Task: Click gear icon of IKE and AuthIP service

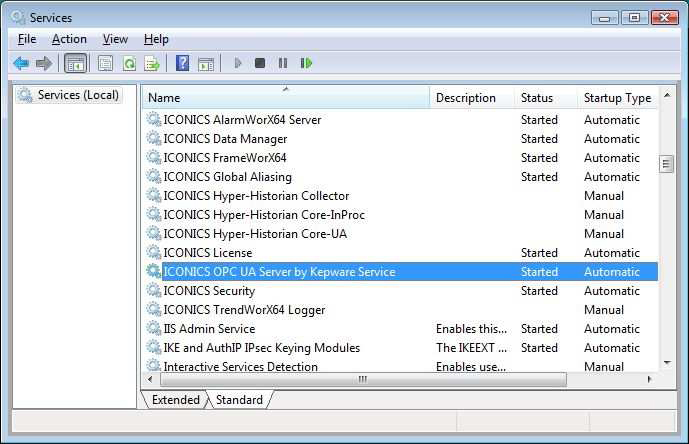Action: tap(154, 347)
